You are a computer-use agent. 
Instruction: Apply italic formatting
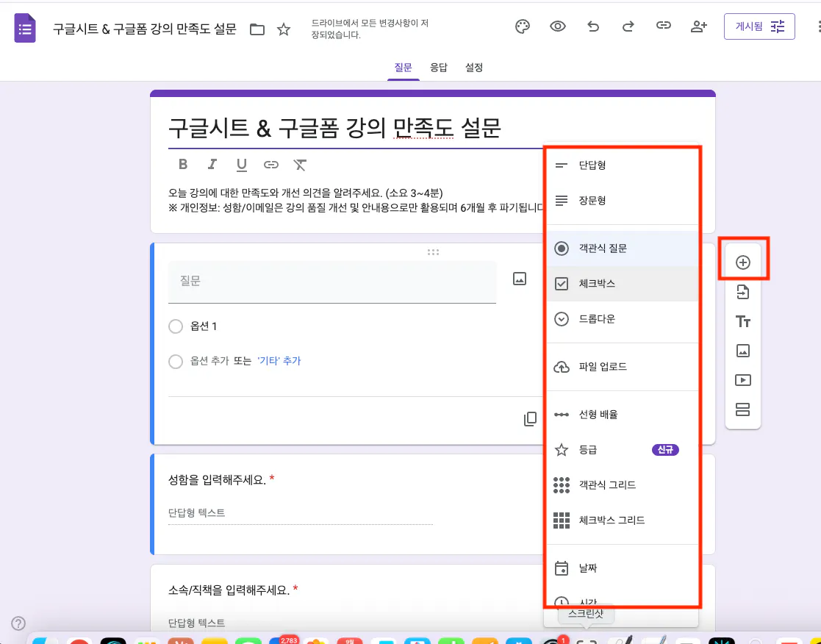(212, 165)
